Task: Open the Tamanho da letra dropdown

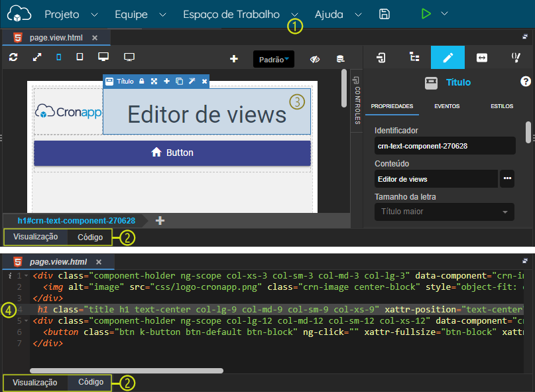Action: click(444, 212)
